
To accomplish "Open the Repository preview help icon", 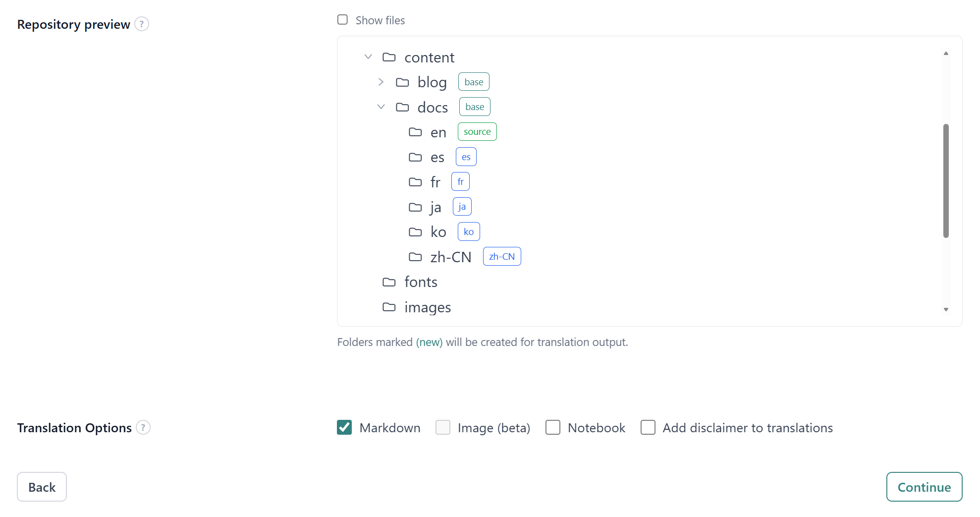I will tap(142, 23).
